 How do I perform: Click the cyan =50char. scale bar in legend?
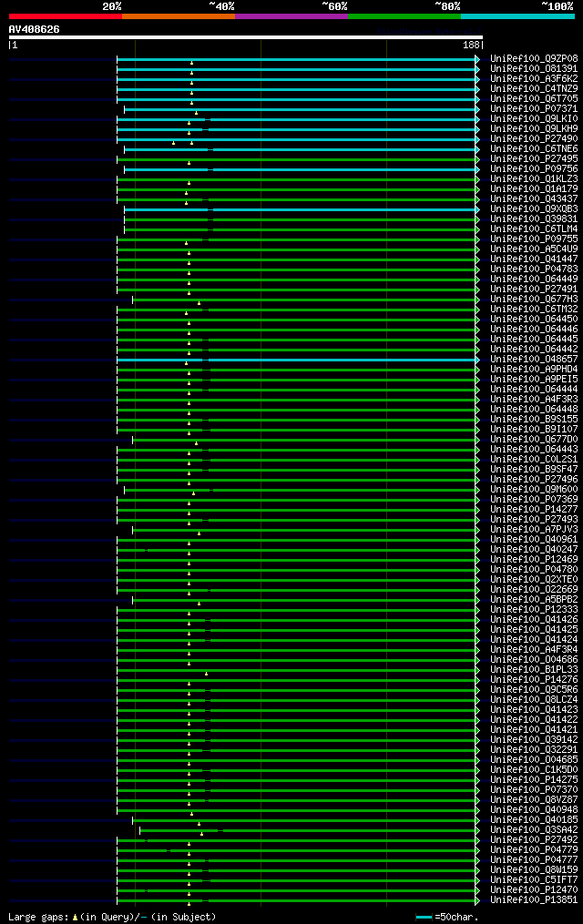[424, 917]
